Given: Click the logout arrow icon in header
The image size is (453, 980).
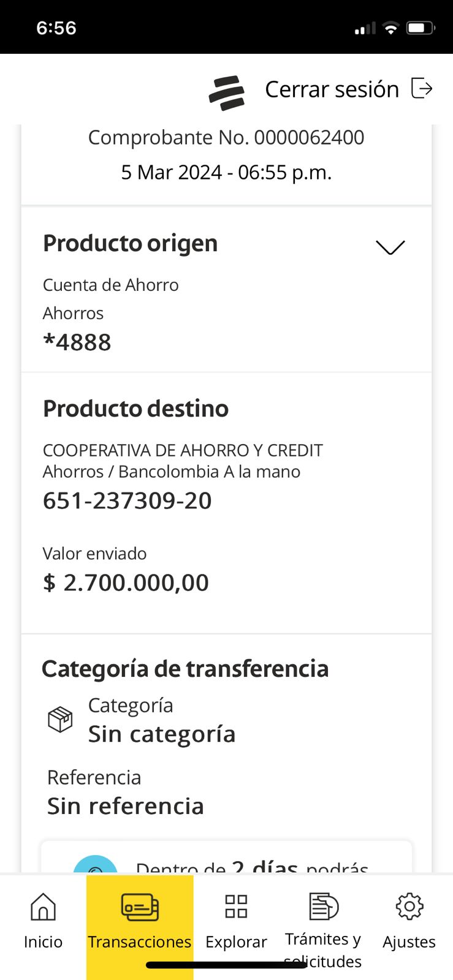Looking at the screenshot, I should [x=422, y=88].
